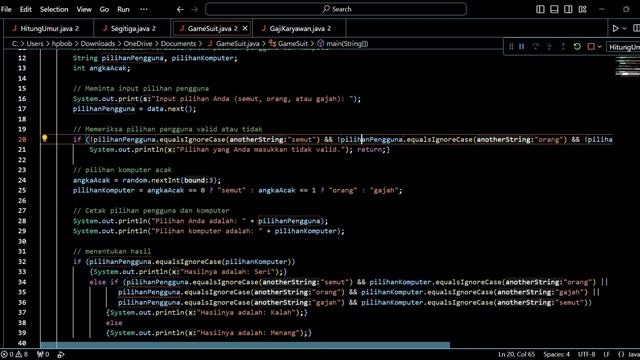Open the HitungUmur debug session selector
The height and width of the screenshot is (360, 640).
click(623, 47)
